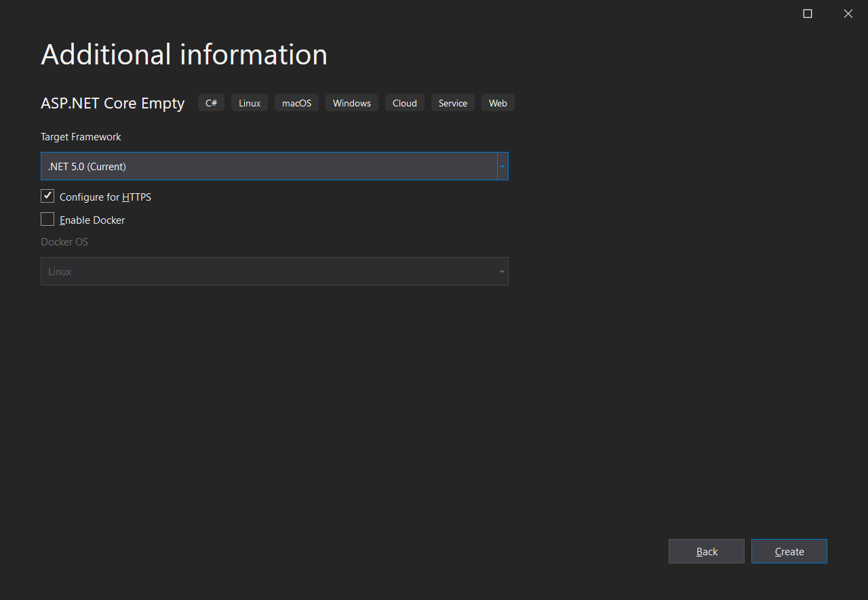Tick the Enable Docker checkbox
868x600 pixels.
(x=47, y=220)
